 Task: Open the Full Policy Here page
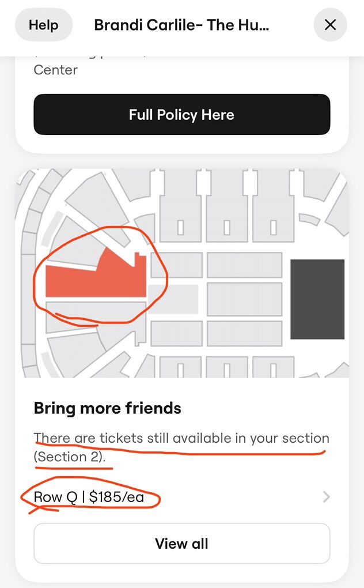(181, 114)
